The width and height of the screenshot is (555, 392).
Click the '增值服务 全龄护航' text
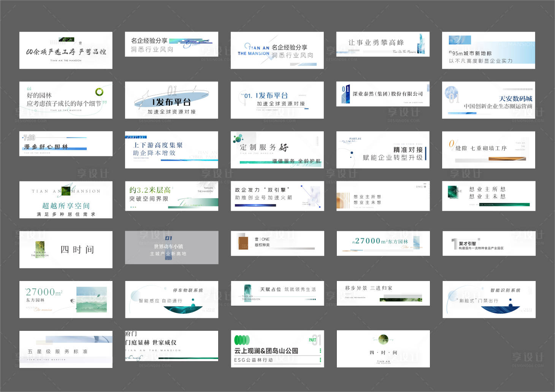[296, 161]
